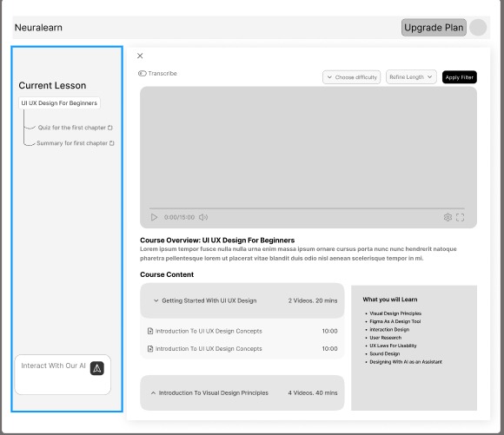
Task: Click the User Research bullet
Action: point(386,338)
